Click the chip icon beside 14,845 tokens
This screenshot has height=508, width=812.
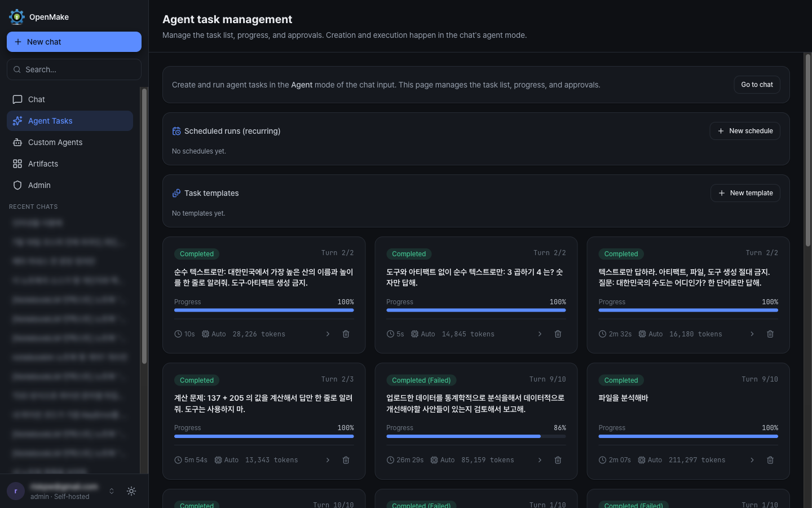[x=414, y=334]
